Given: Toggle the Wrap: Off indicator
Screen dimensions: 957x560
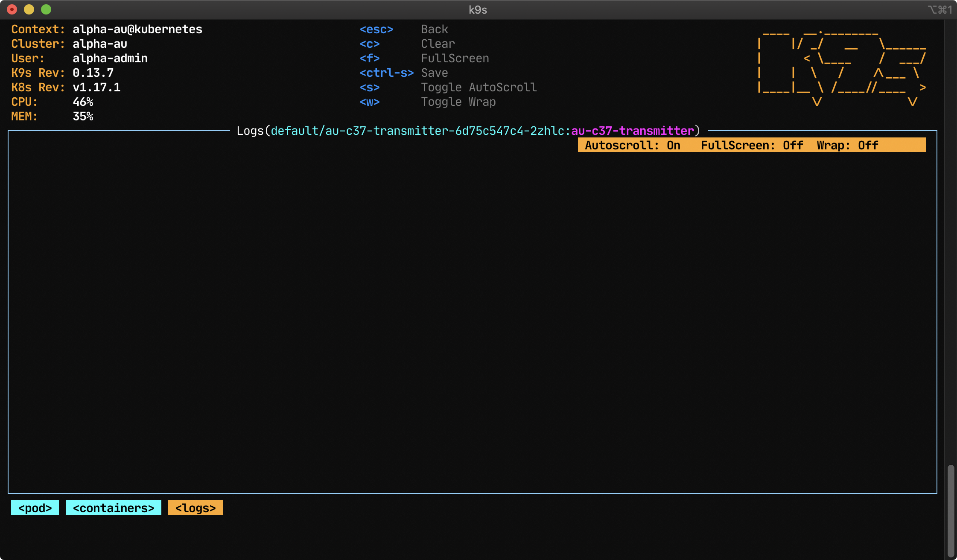Looking at the screenshot, I should click(846, 145).
